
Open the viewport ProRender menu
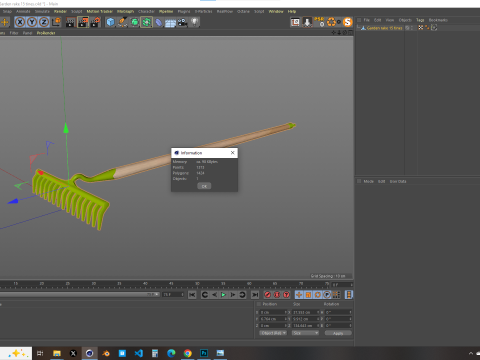pyautogui.click(x=46, y=33)
